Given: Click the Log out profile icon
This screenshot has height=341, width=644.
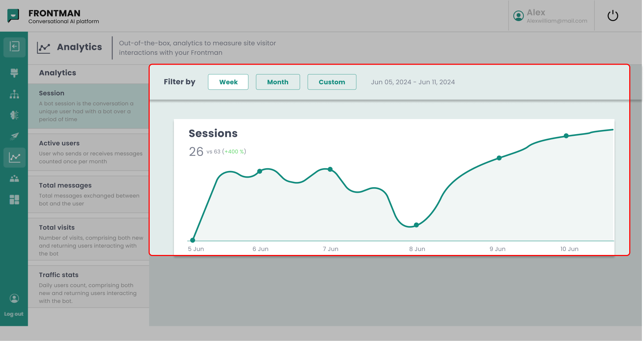Looking at the screenshot, I should [14, 299].
